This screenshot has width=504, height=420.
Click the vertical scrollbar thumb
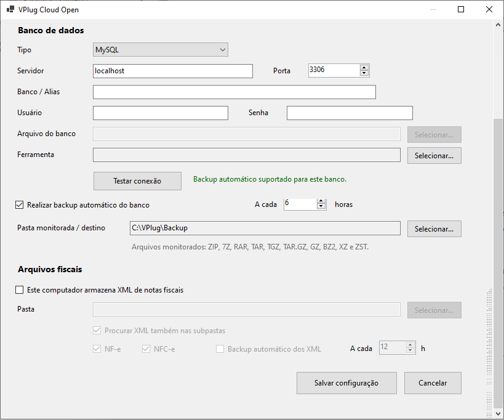[498, 264]
